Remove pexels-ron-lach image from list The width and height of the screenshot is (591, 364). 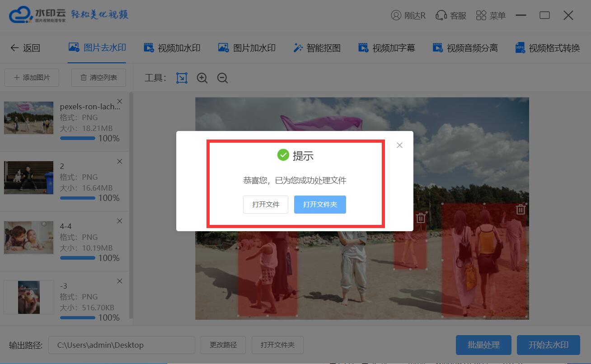pos(120,101)
